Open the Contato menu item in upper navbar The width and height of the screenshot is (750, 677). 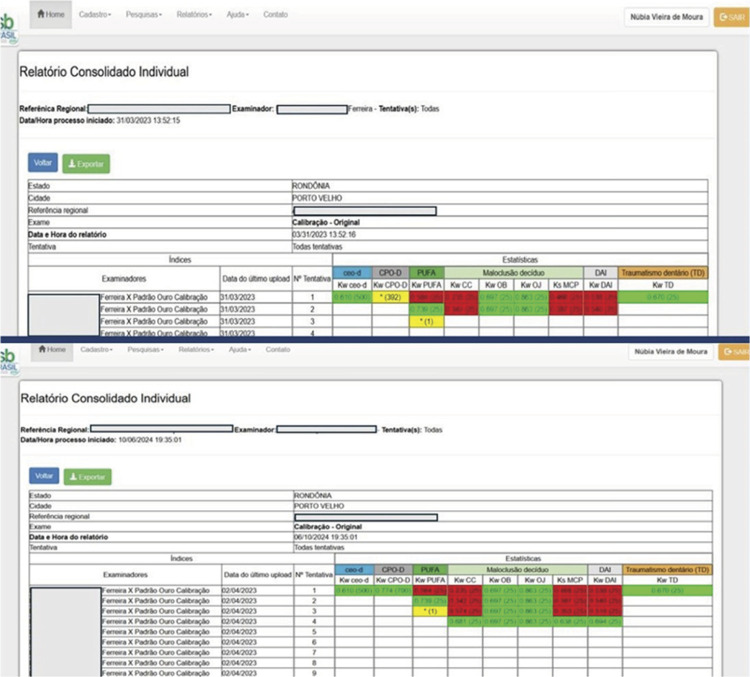click(x=275, y=15)
